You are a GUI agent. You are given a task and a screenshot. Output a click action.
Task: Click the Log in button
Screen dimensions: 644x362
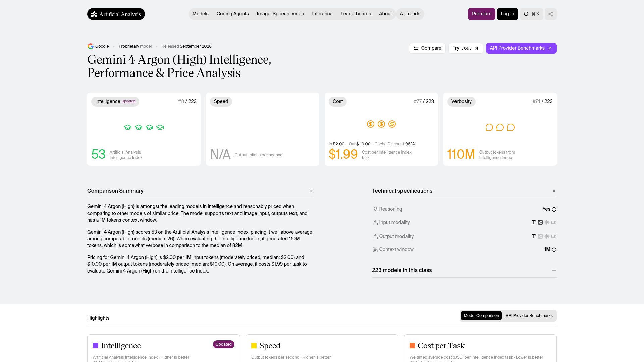tap(507, 14)
